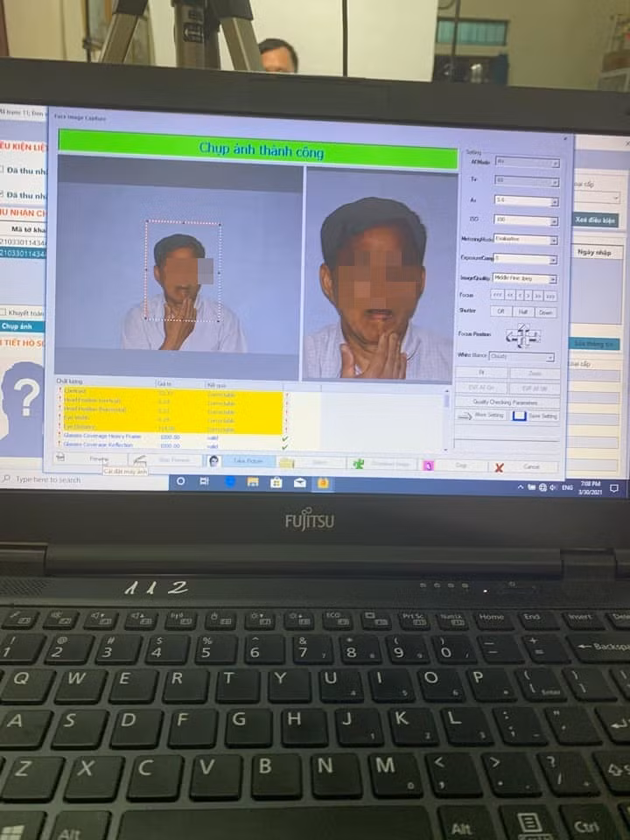Click the Focus far-right triple arrow button
The width and height of the screenshot is (630, 840).
tap(550, 297)
